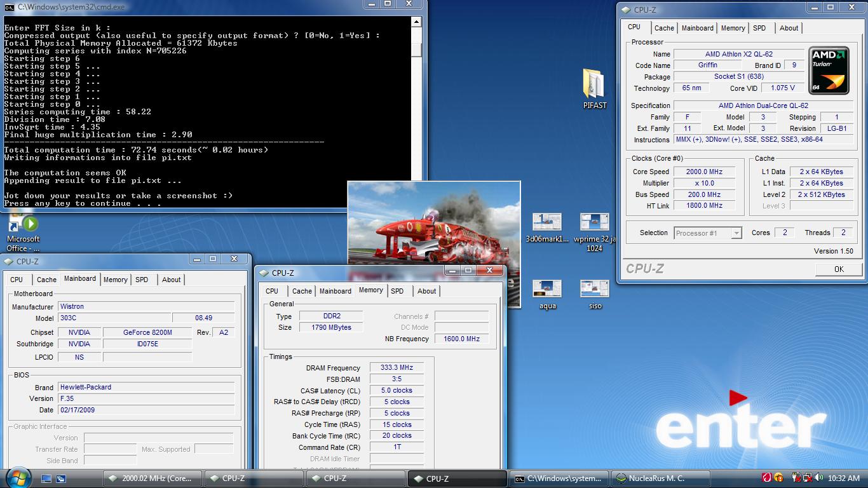Click OK in the CPU-Z CPU window
The image size is (868, 488).
(839, 269)
